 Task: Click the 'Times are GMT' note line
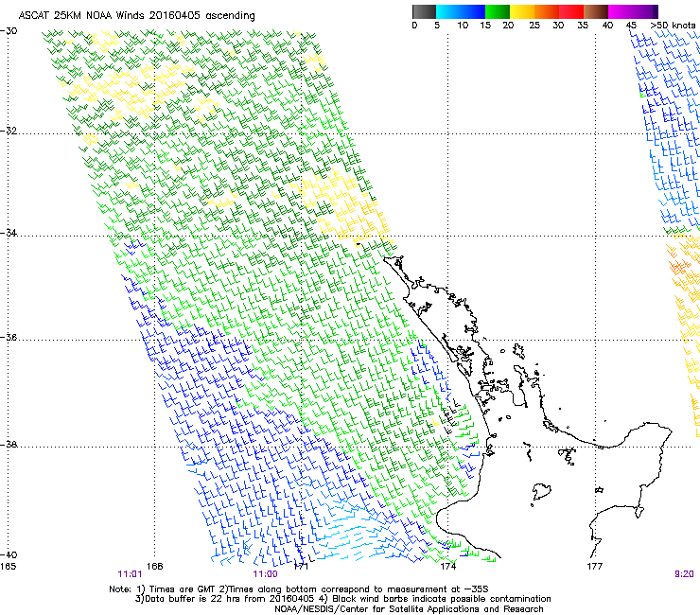click(299, 589)
